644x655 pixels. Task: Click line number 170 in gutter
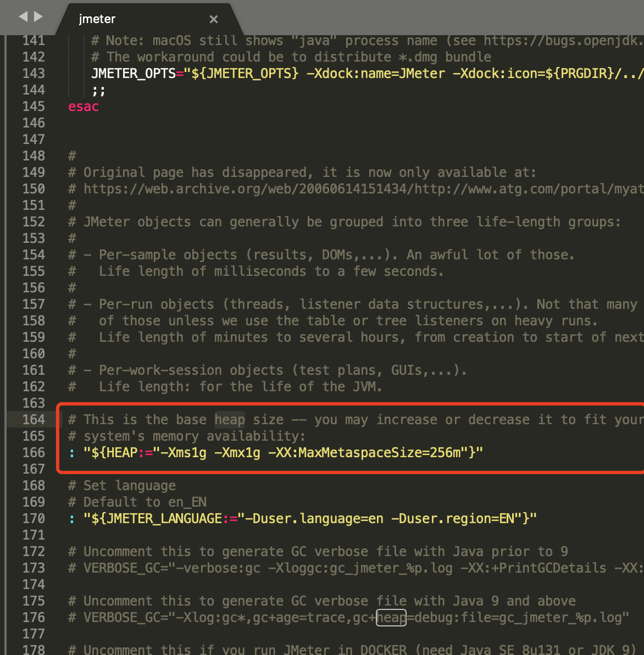tap(34, 518)
